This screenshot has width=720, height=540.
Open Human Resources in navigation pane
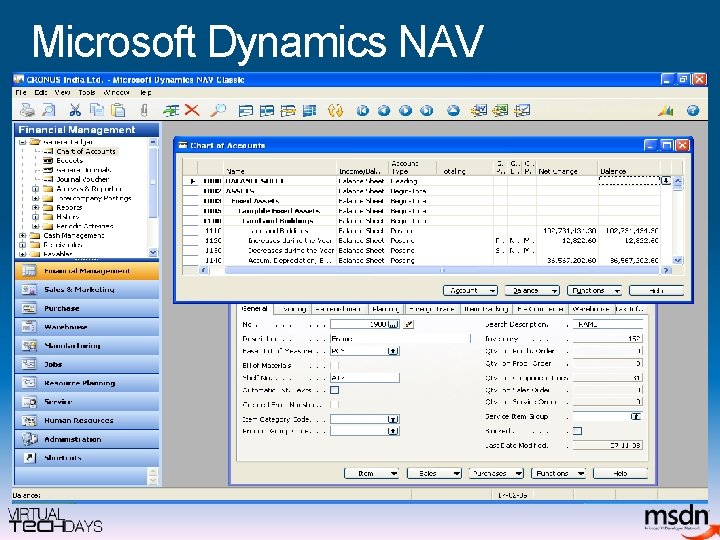pyautogui.click(x=87, y=420)
